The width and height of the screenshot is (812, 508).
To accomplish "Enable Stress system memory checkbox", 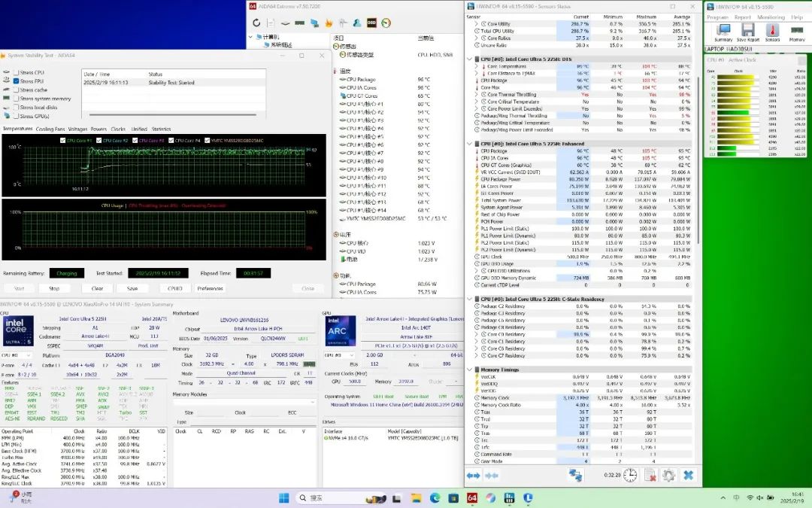I will [x=16, y=99].
